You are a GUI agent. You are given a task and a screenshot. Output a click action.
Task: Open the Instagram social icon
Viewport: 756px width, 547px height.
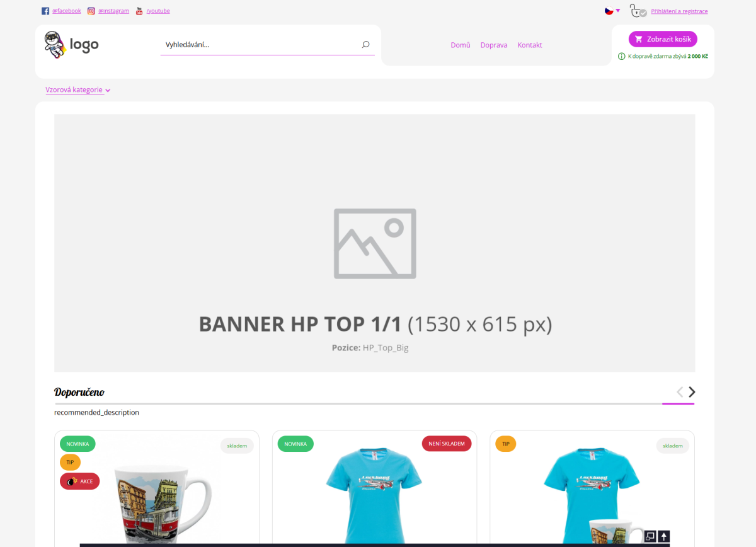pyautogui.click(x=91, y=11)
